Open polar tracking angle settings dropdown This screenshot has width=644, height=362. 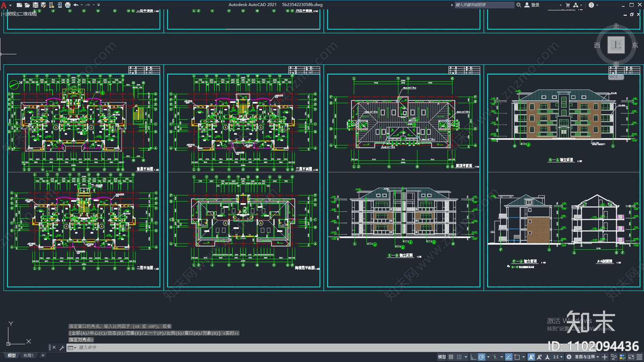pos(488,357)
